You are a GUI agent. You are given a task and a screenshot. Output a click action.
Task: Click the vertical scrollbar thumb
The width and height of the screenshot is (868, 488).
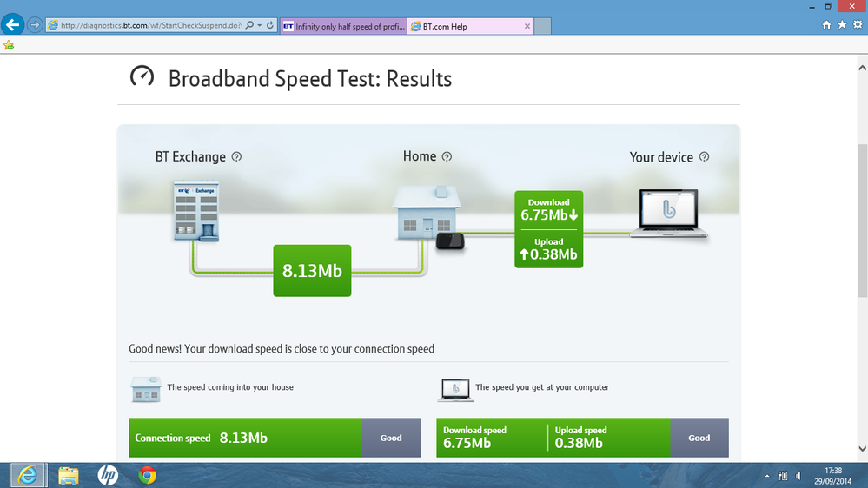point(863,221)
